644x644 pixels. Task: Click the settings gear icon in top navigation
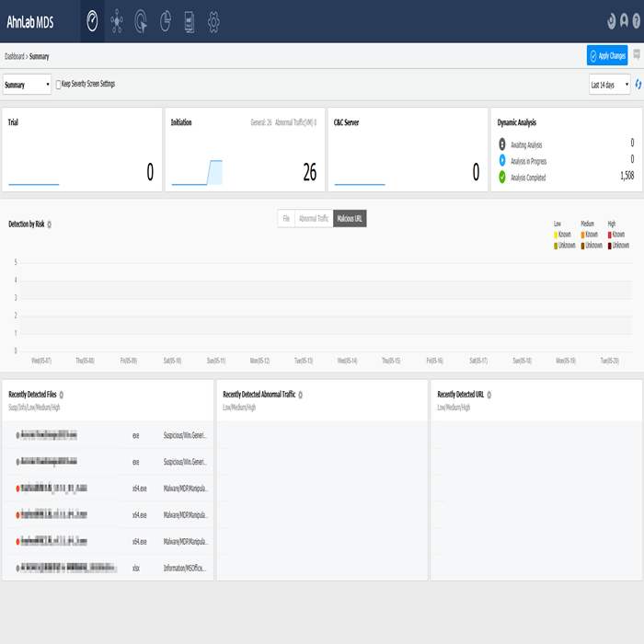click(x=213, y=21)
